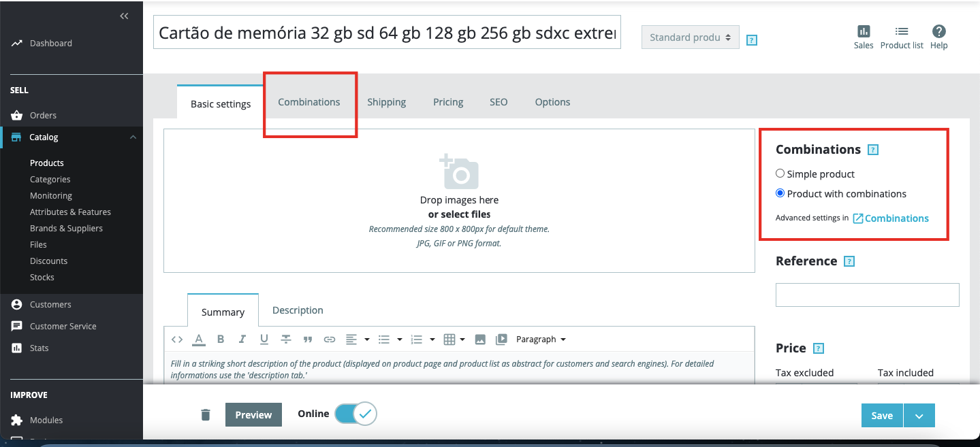
Task: Open Attributes & Features submenu item
Action: click(x=70, y=212)
